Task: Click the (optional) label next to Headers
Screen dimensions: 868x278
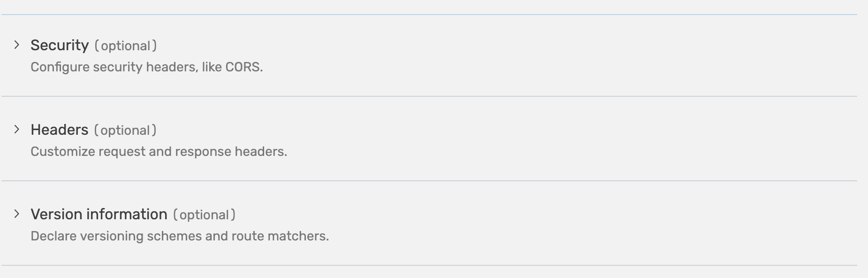Action: click(x=126, y=130)
